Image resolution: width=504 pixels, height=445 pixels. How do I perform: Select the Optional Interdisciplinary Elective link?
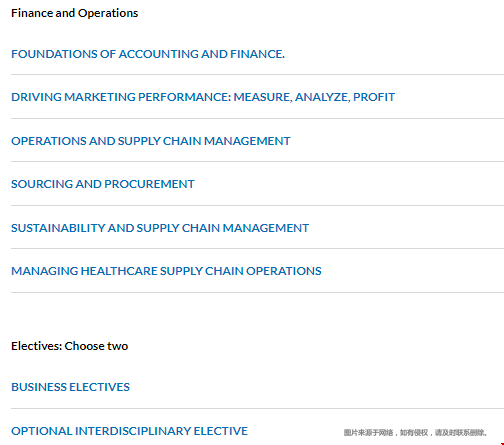point(129,431)
